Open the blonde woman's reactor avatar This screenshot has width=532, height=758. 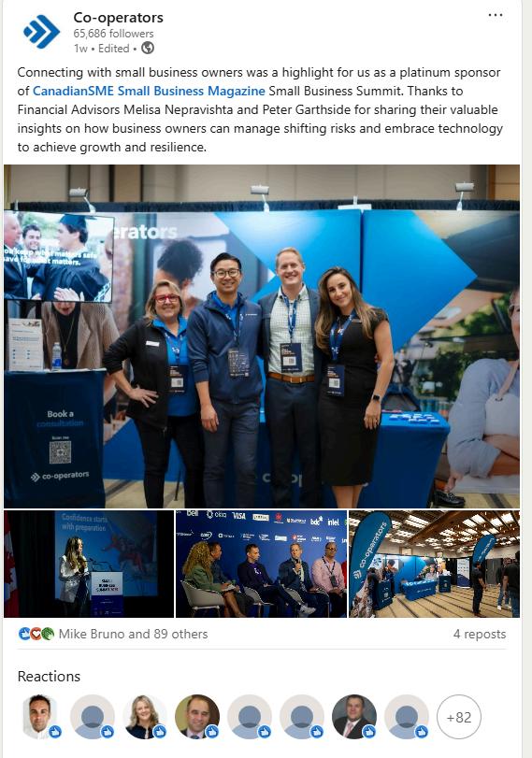point(145,717)
